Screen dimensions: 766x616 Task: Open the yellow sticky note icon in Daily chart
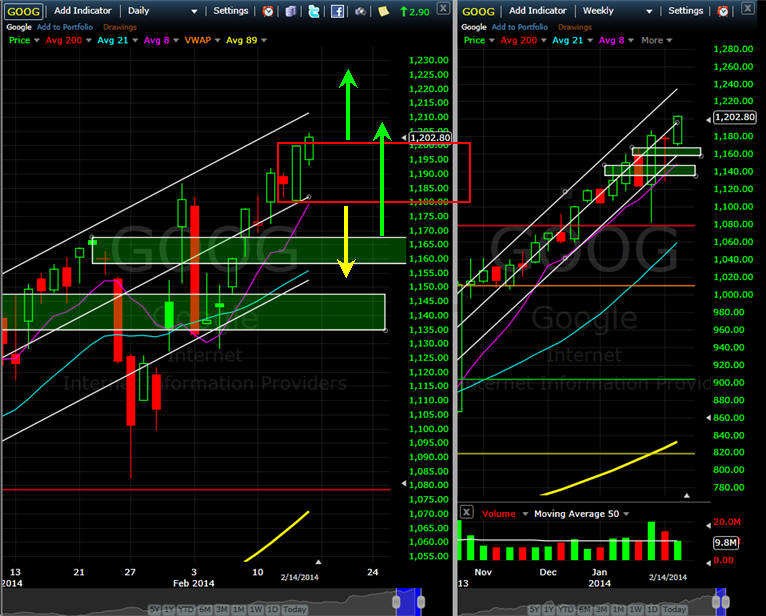point(383,11)
